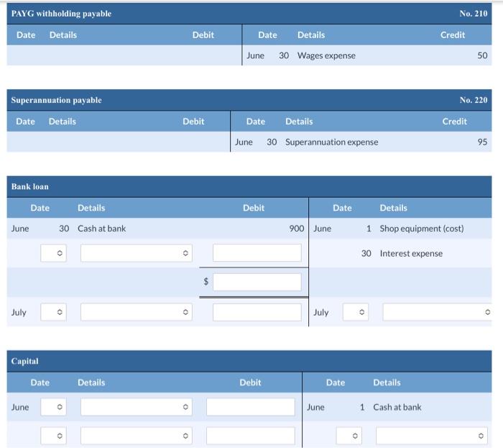The width and height of the screenshot is (503, 448).
Task: Open Bank loan second debit row date dropdown
Action: tap(54, 253)
